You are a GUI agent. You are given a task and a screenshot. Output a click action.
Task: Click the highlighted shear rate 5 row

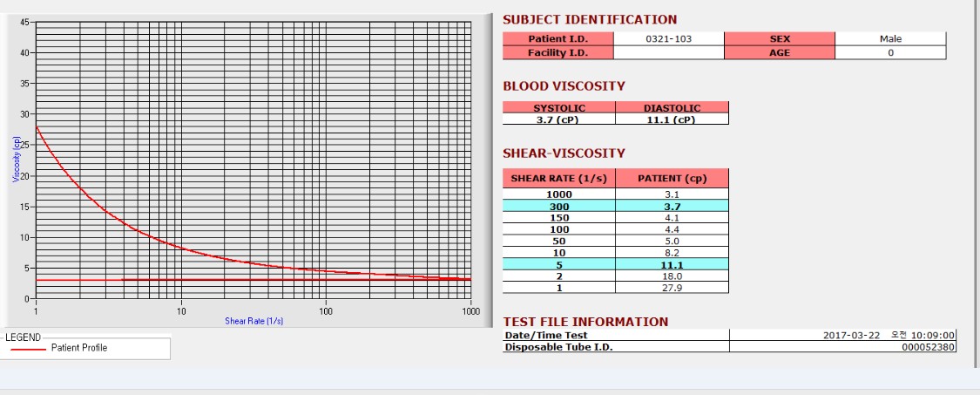pos(616,264)
